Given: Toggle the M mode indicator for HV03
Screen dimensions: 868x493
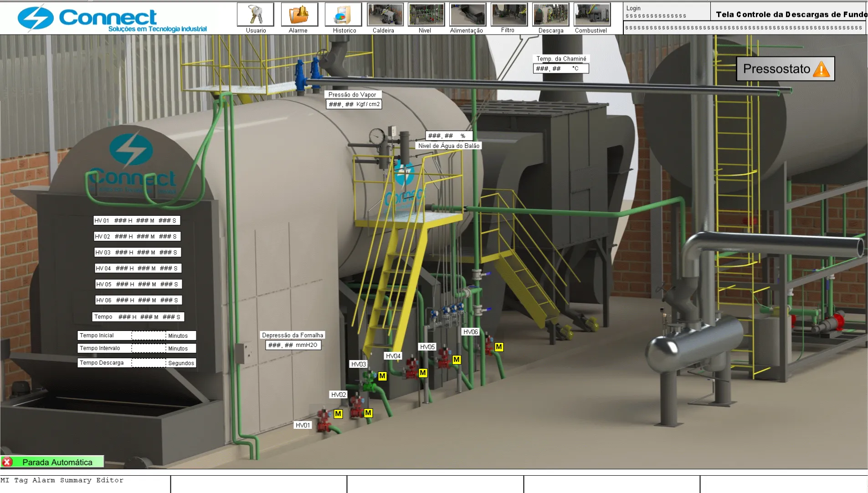Looking at the screenshot, I should point(382,376).
